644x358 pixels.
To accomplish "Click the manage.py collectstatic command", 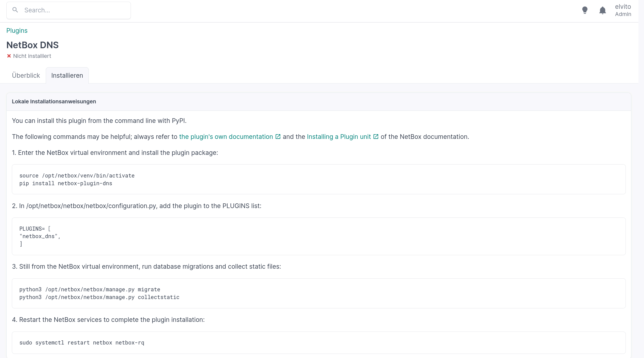I will click(x=99, y=297).
